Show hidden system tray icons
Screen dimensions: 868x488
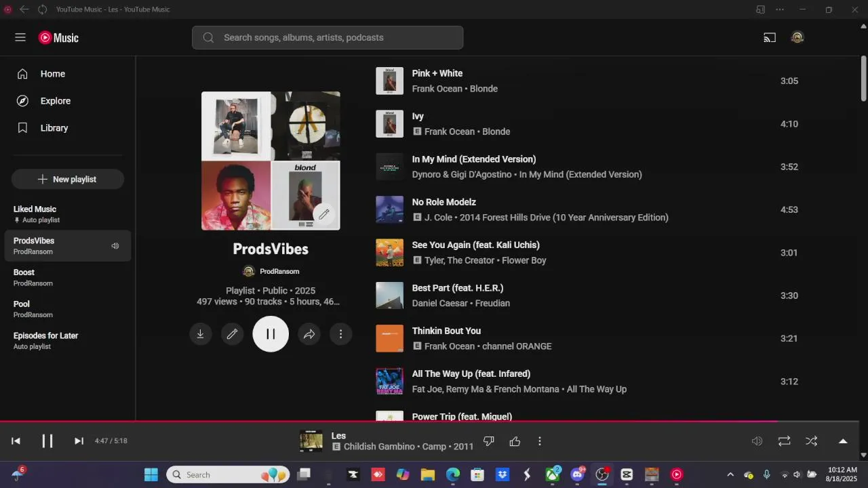pos(730,474)
